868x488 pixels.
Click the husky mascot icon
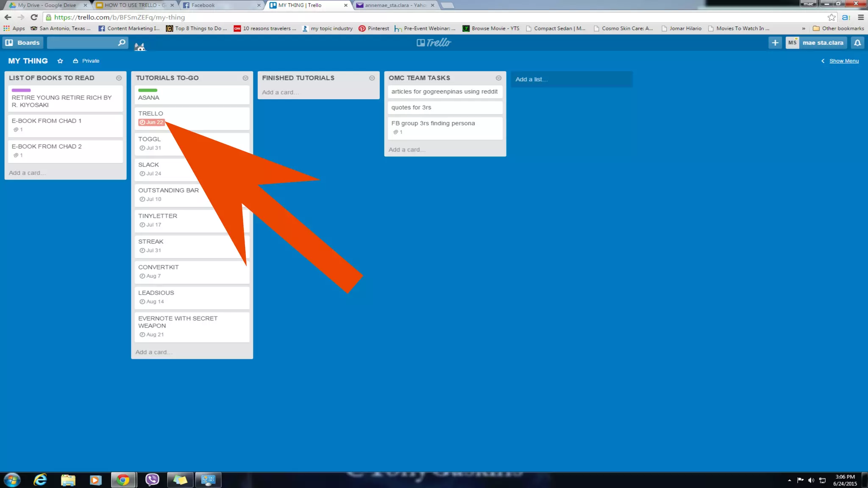coord(140,47)
